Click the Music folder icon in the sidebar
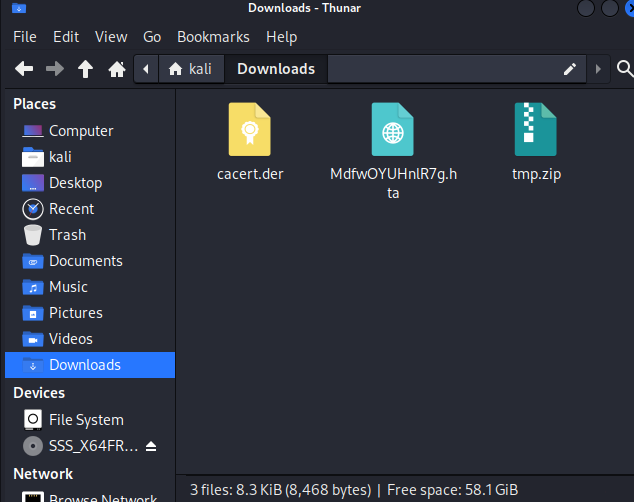This screenshot has height=502, width=634. coord(33,287)
